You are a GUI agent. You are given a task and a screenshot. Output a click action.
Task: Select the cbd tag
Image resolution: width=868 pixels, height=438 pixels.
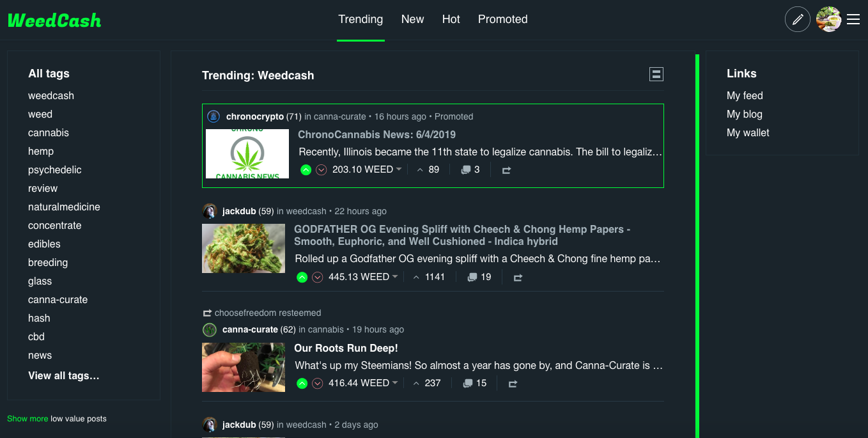pos(36,337)
